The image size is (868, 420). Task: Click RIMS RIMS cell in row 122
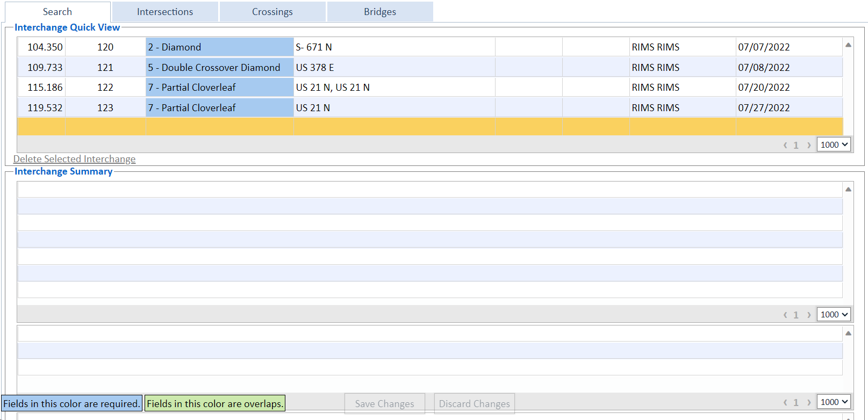[x=683, y=87]
